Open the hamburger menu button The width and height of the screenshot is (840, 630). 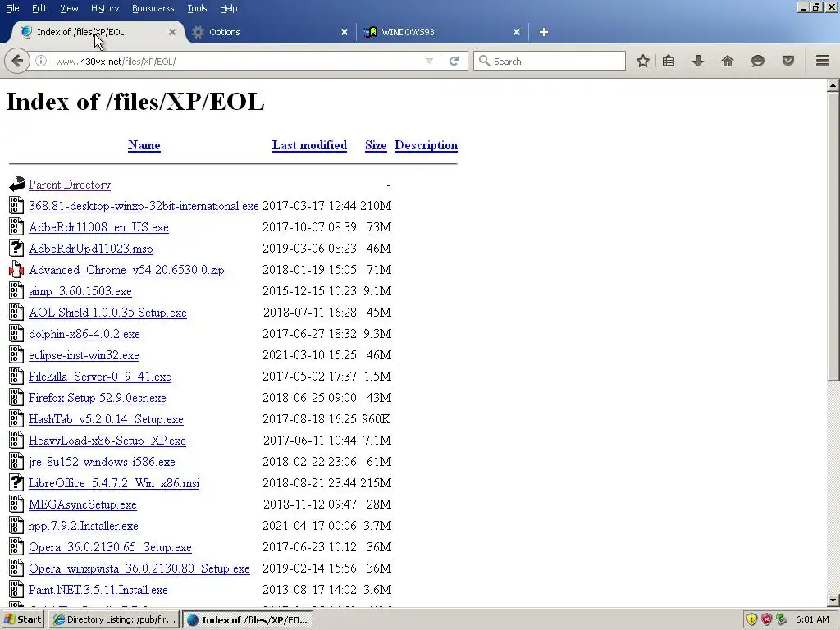823,61
